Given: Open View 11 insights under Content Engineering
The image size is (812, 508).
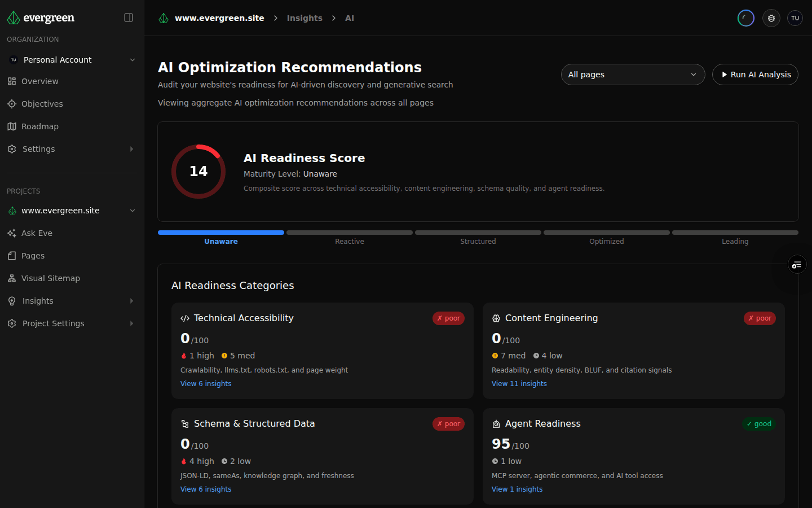Looking at the screenshot, I should [x=519, y=383].
